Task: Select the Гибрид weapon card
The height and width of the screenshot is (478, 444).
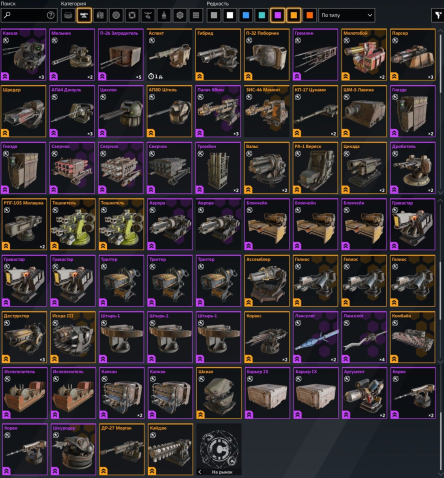Action: point(218,55)
